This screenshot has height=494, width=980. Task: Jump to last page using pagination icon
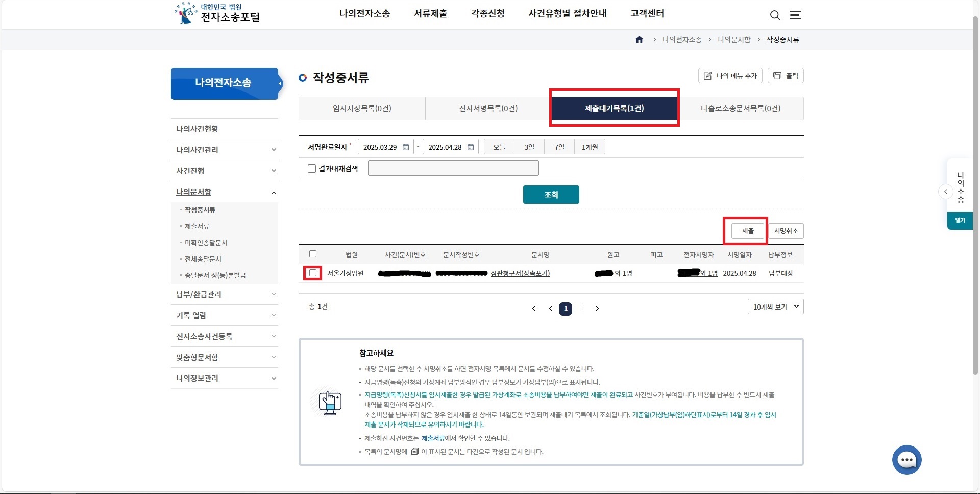pyautogui.click(x=596, y=309)
